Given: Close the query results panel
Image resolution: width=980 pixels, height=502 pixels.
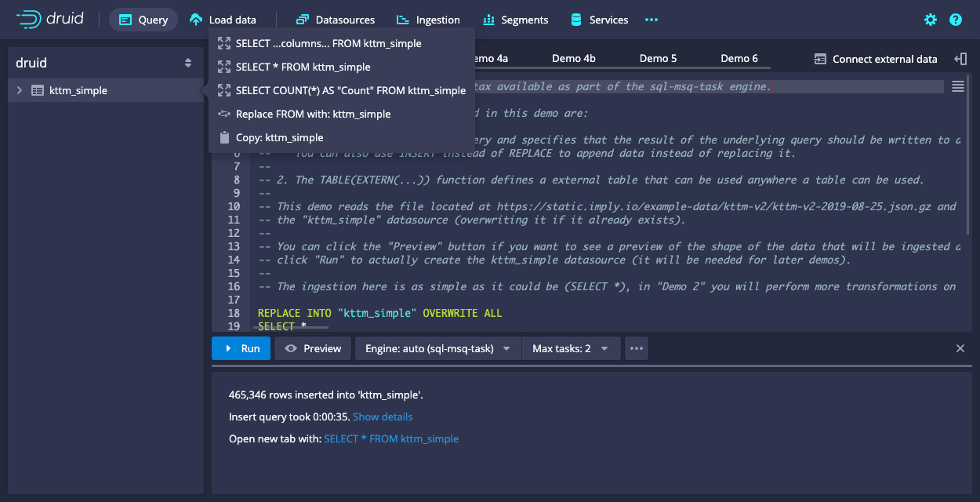Looking at the screenshot, I should (960, 348).
